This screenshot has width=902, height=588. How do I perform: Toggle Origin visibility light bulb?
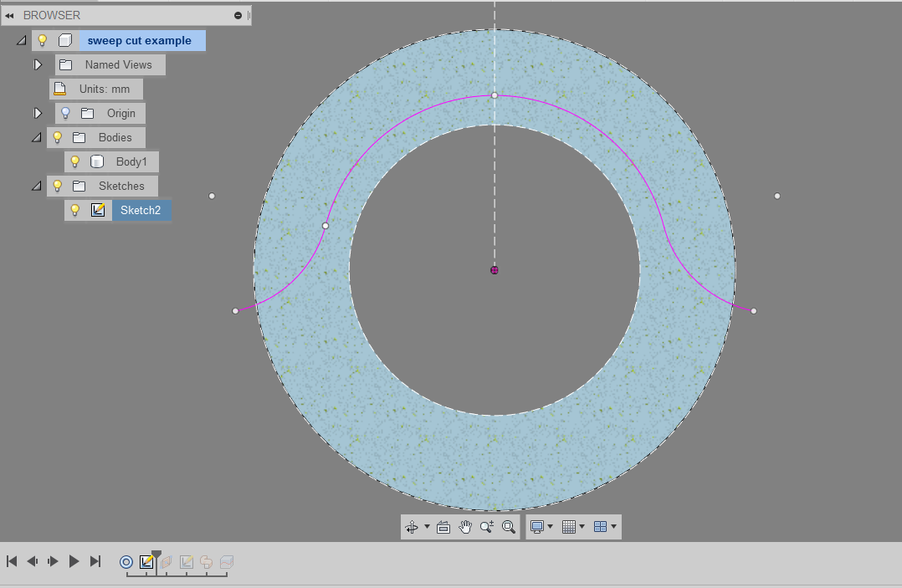point(65,113)
